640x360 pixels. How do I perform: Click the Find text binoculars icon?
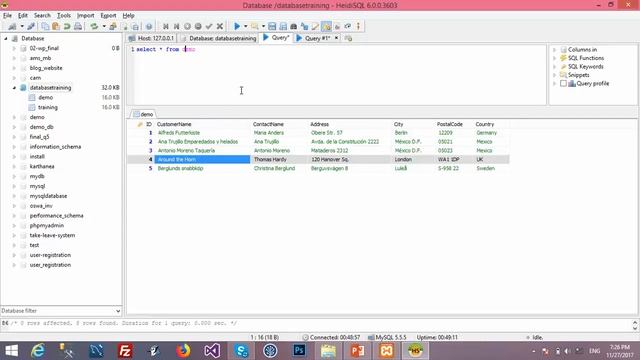point(293,26)
